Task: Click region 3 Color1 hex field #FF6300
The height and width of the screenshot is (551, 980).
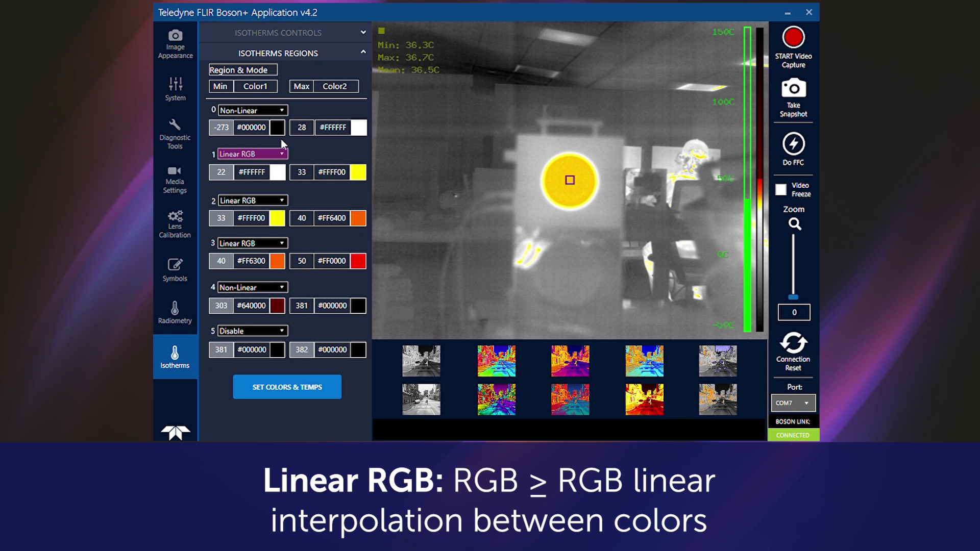Action: 251,261
